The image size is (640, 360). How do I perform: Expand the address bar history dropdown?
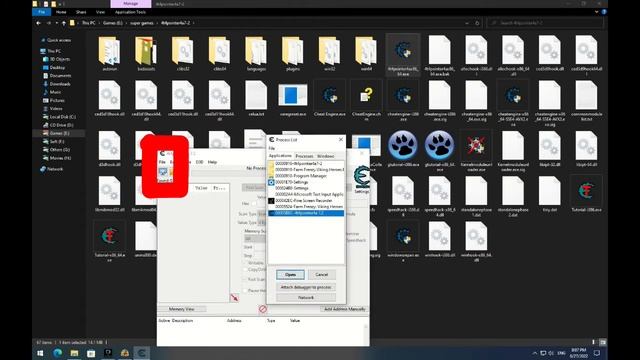pyautogui.click(x=467, y=23)
